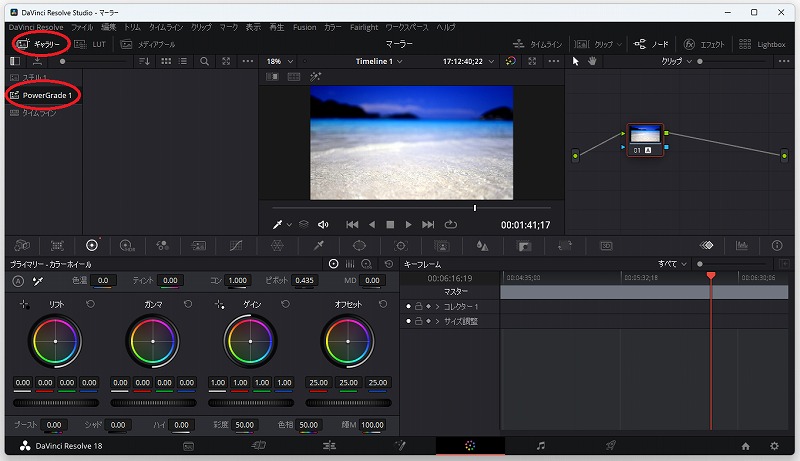This screenshot has height=461, width=800.
Task: Open the Blur palette icon
Action: coord(482,246)
